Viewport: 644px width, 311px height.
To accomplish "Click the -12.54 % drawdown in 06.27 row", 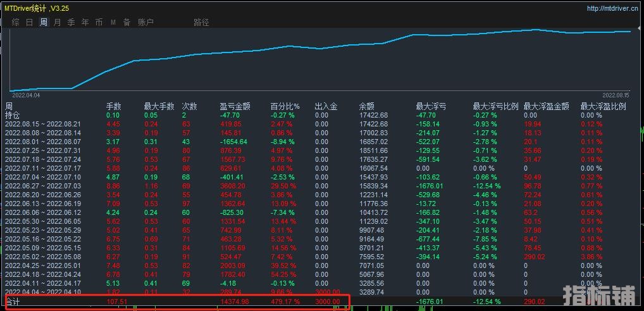I will pos(486,186).
